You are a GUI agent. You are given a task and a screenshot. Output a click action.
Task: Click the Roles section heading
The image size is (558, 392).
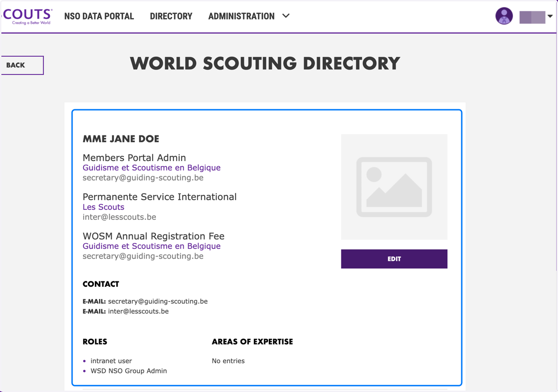(x=95, y=342)
